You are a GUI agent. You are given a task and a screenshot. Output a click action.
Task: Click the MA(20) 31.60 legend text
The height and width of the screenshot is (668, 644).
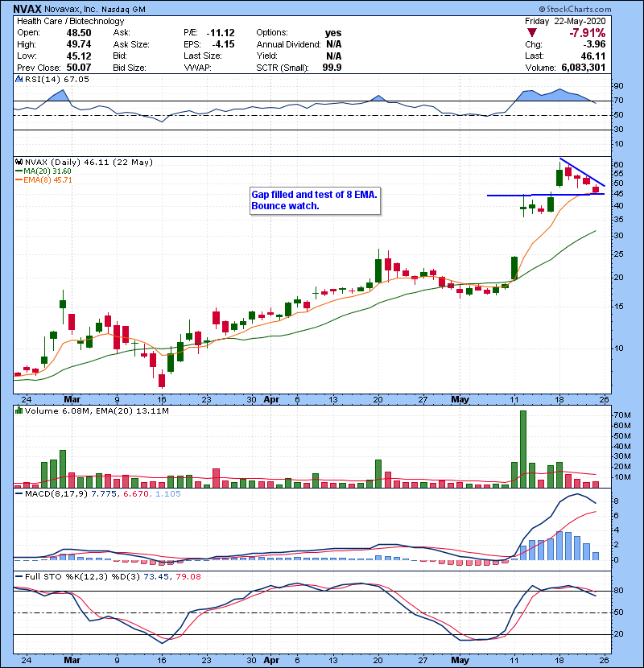[x=47, y=171]
